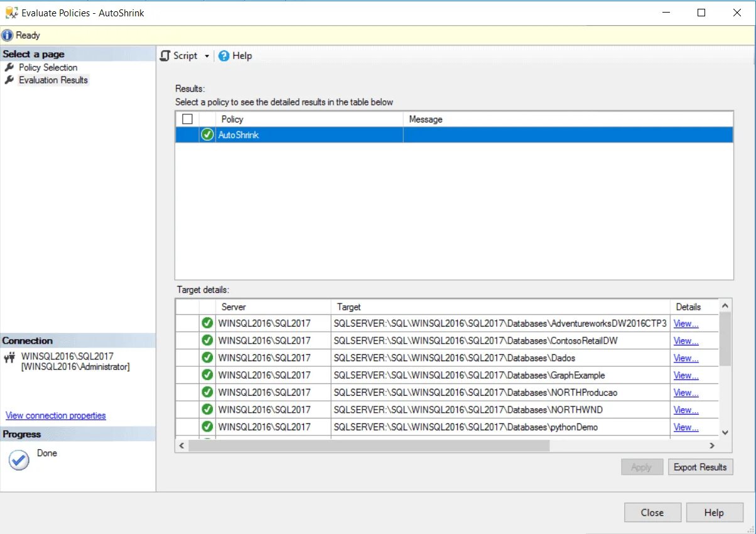Click the Message column header
The height and width of the screenshot is (534, 756).
point(568,119)
